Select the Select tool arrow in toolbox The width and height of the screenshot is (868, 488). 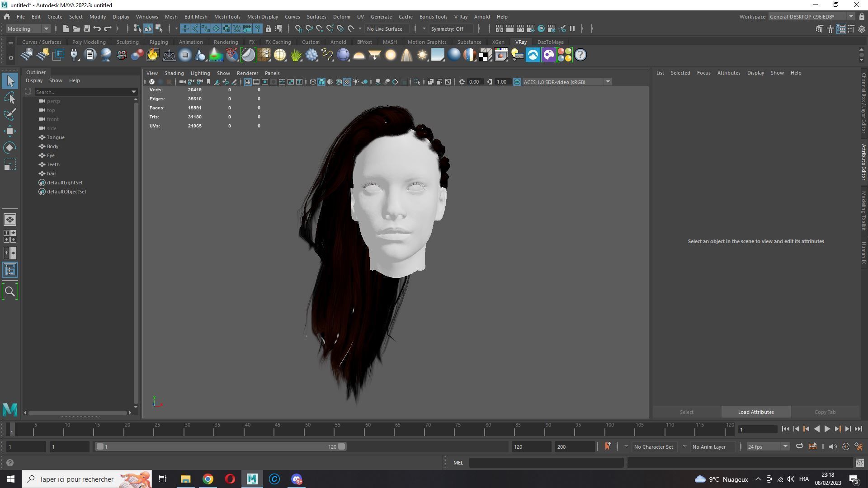coord(10,81)
